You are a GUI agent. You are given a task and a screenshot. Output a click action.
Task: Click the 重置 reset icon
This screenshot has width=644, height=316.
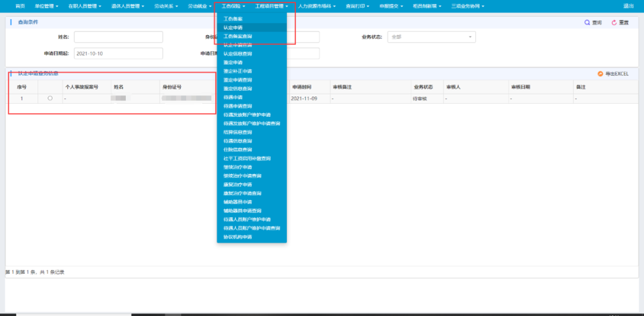(614, 23)
